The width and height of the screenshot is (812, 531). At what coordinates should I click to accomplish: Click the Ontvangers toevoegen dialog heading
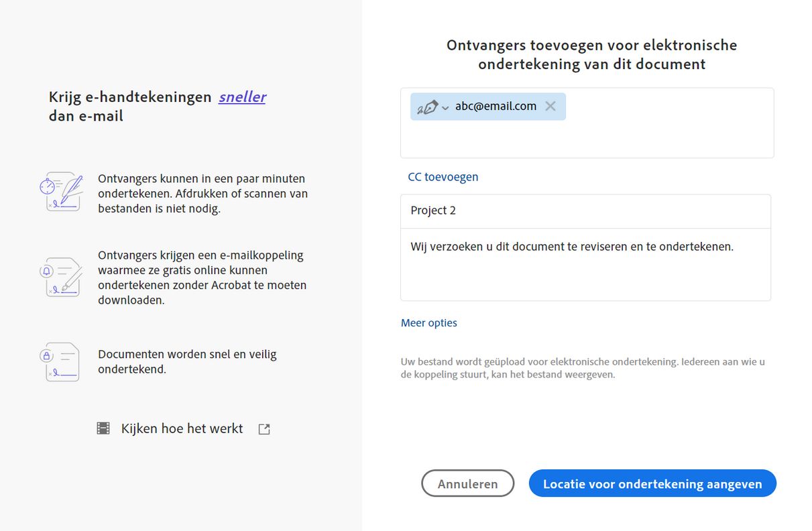[x=591, y=55]
